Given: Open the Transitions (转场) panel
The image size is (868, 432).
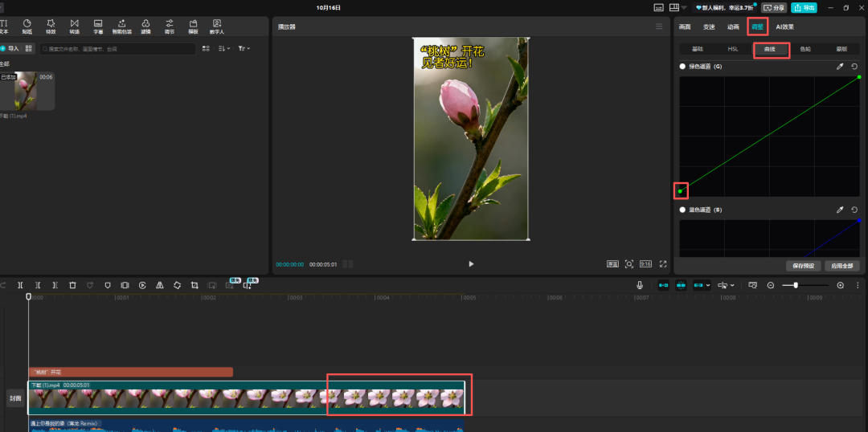Looking at the screenshot, I should (74, 26).
